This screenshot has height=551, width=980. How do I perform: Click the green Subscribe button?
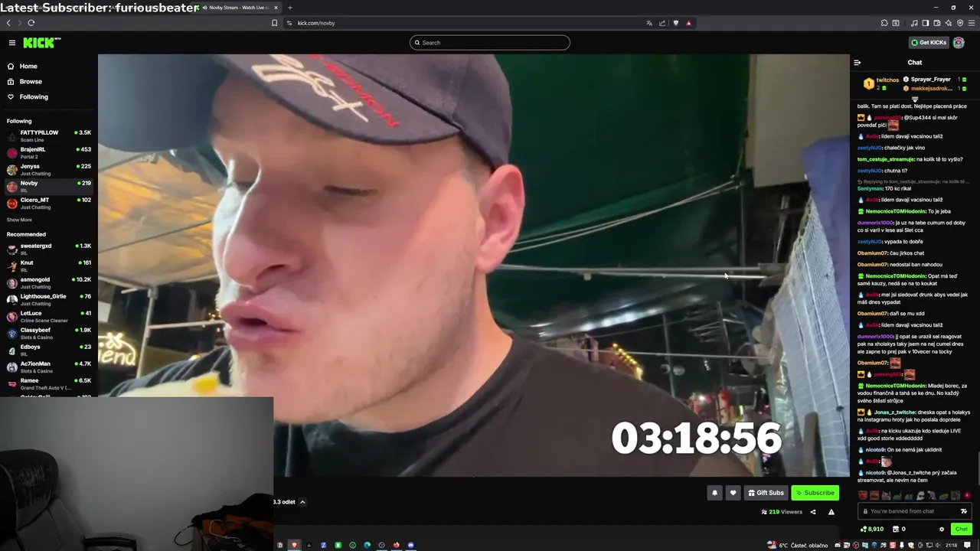(x=815, y=493)
